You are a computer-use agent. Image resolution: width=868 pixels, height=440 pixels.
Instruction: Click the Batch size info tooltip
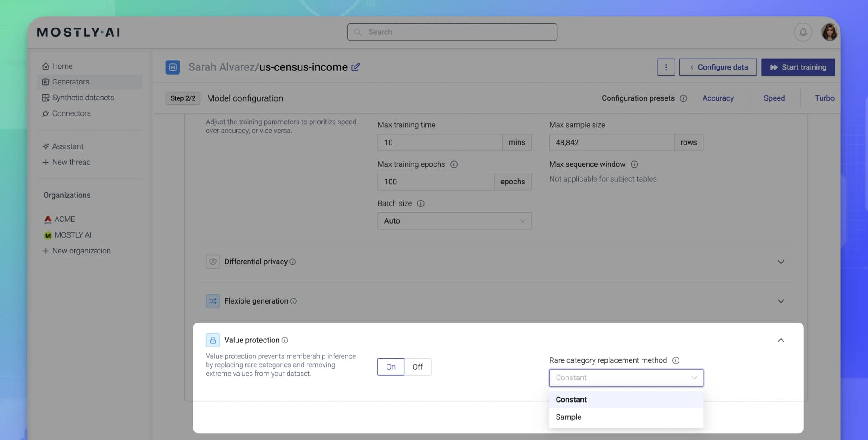pos(421,203)
